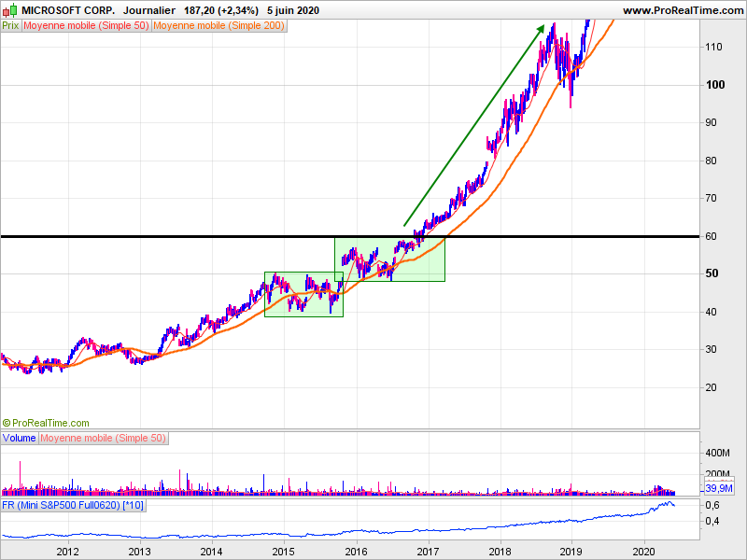The image size is (747, 560).
Task: Click the 40 price axis label
Action: (x=711, y=313)
